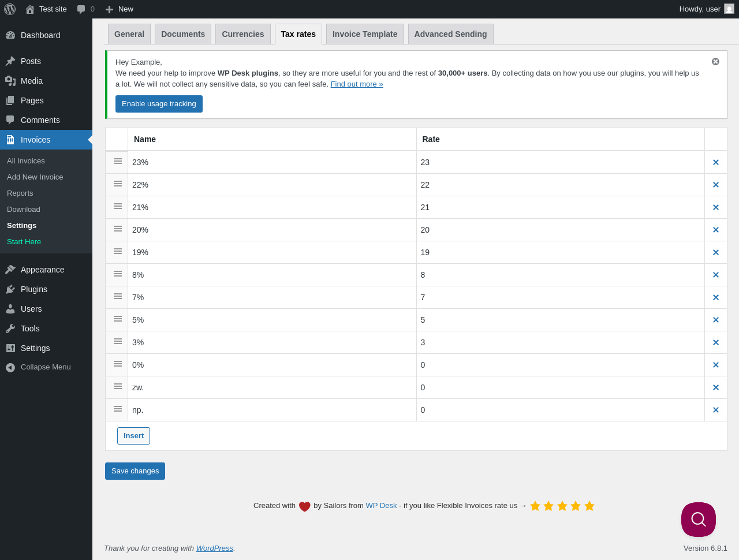This screenshot has width=739, height=560.
Task: Save changes to tax rates
Action: click(135, 471)
